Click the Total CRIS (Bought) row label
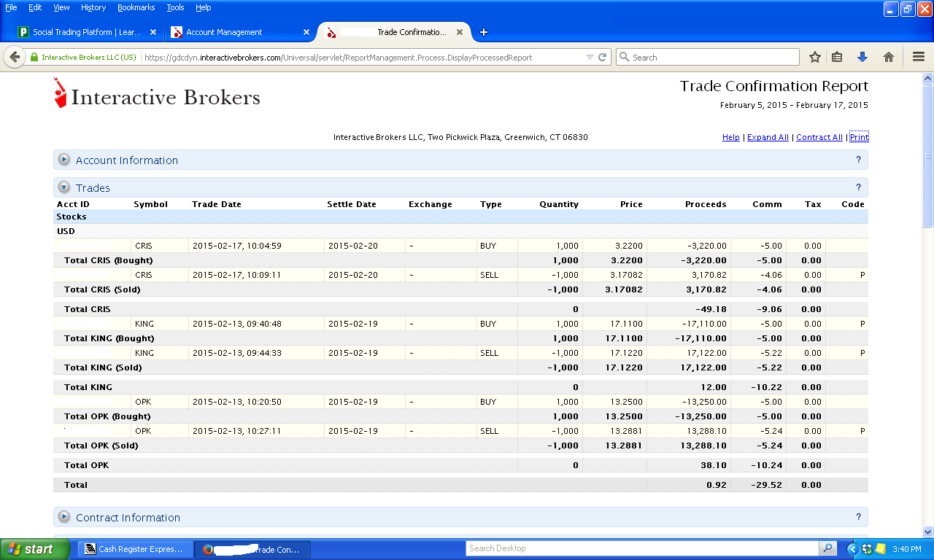 coord(108,260)
